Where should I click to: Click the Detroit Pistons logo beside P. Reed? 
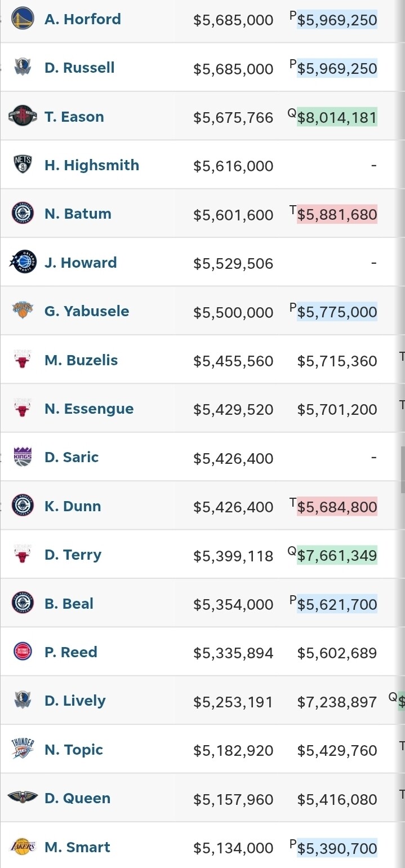tap(23, 652)
